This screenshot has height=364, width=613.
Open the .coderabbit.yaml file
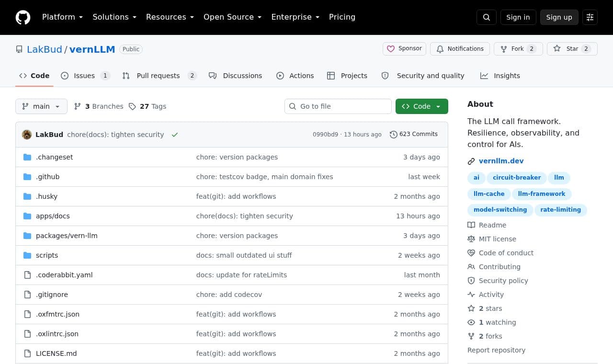tap(64, 275)
